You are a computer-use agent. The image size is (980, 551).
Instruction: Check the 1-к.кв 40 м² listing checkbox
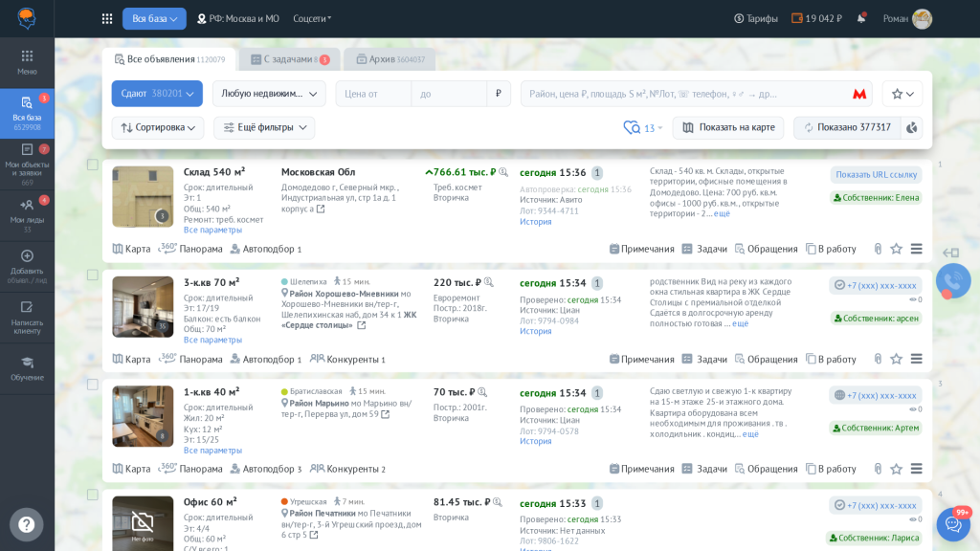click(x=93, y=385)
